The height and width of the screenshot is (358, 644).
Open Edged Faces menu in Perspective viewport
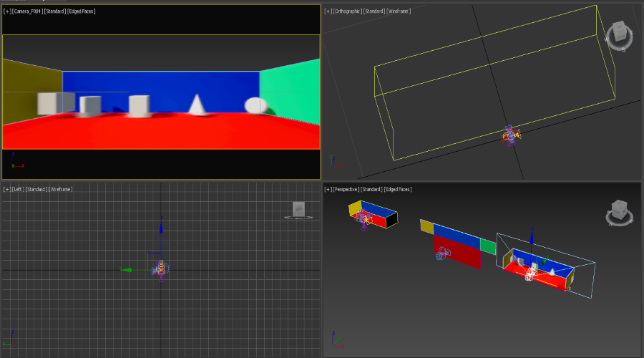point(398,190)
